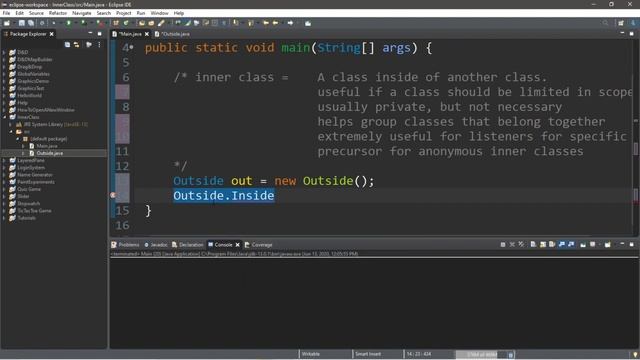Toggle Show Console on standard error change

pyautogui.click(x=571, y=244)
